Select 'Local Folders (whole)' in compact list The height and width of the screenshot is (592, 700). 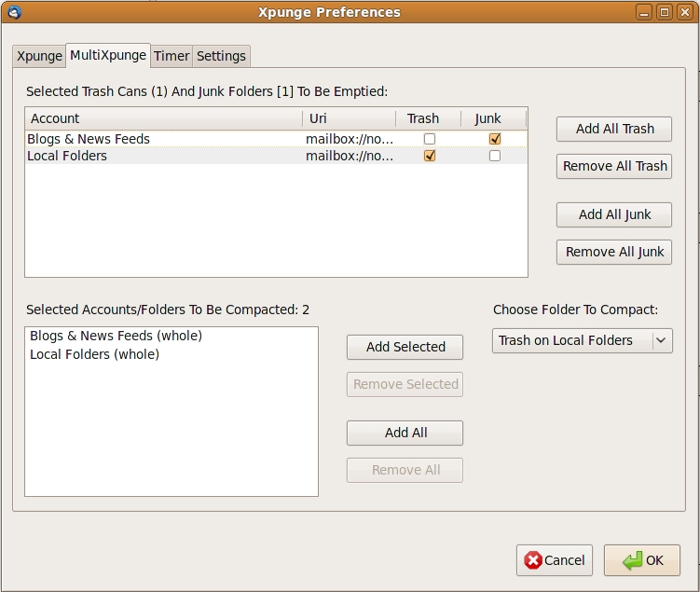pos(94,354)
